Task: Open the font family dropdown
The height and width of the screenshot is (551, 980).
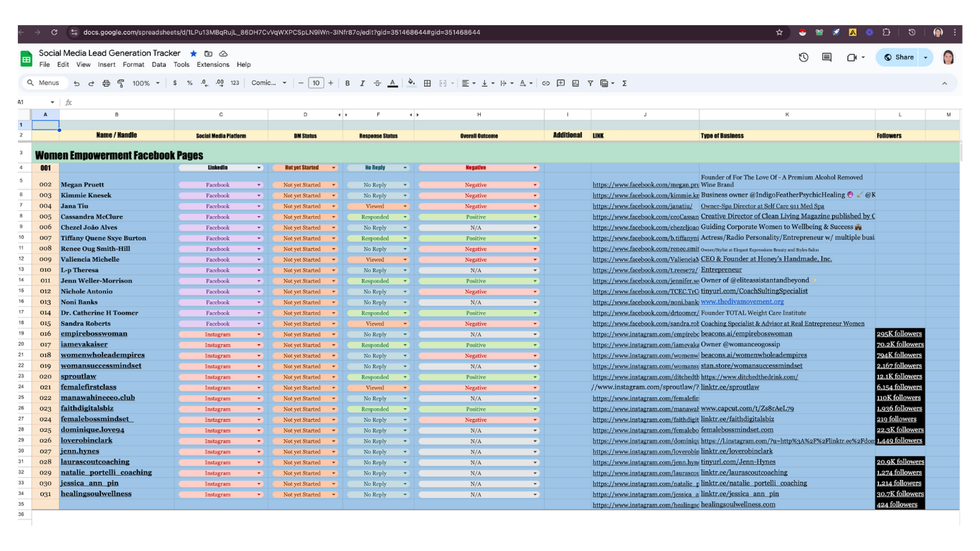Action: click(x=269, y=83)
